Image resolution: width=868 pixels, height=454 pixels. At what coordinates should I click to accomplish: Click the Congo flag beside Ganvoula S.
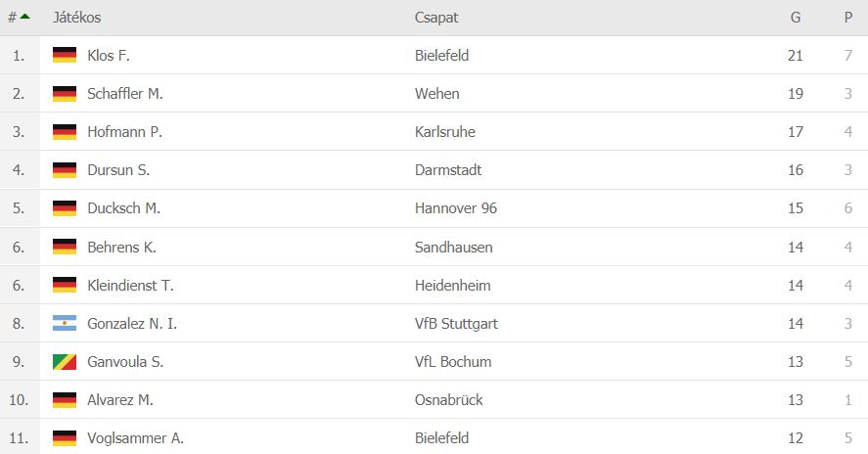coord(65,361)
